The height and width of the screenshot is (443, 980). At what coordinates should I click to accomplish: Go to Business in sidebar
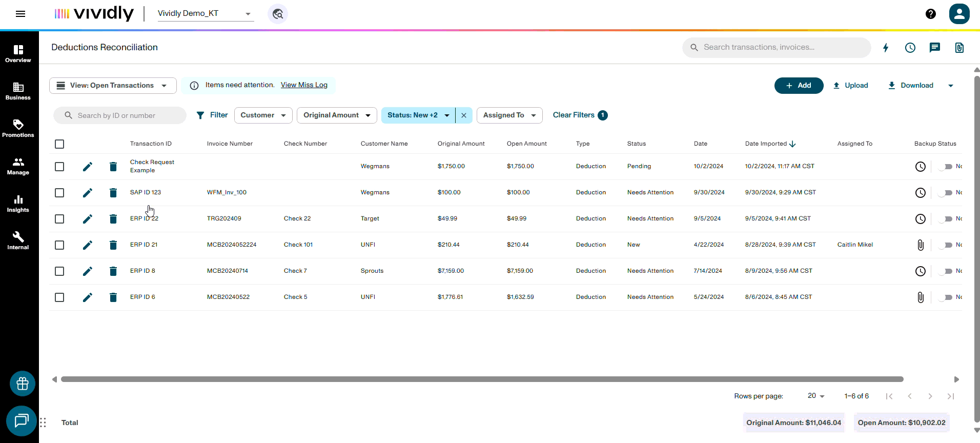(18, 91)
